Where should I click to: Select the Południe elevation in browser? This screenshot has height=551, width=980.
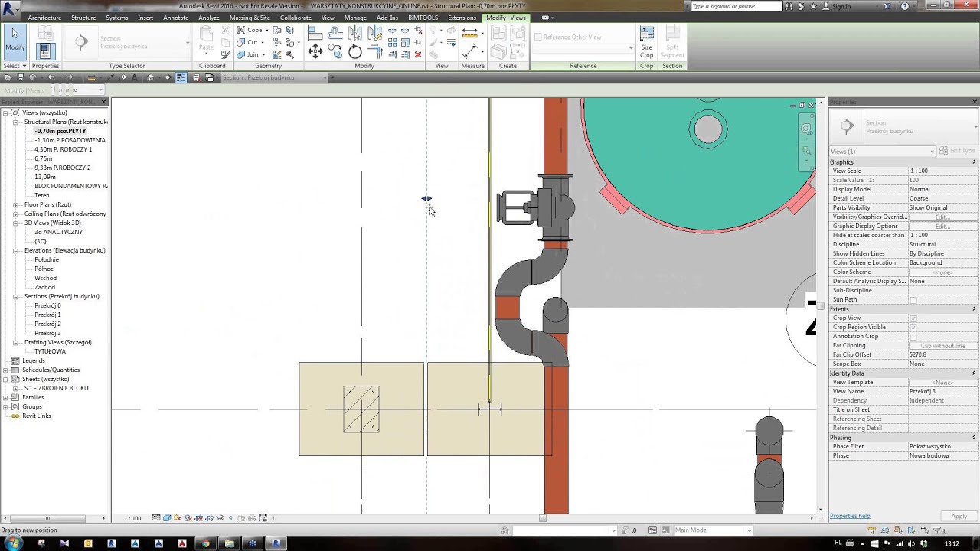click(x=47, y=259)
